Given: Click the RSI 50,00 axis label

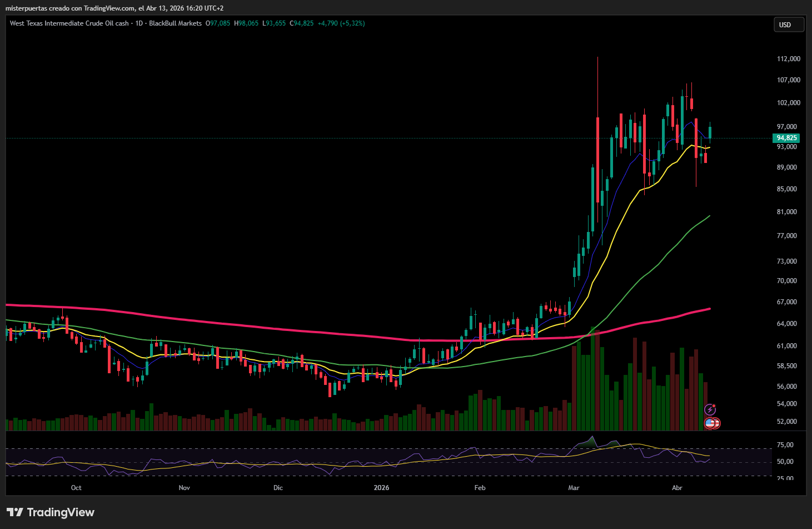Looking at the screenshot, I should 785,462.
